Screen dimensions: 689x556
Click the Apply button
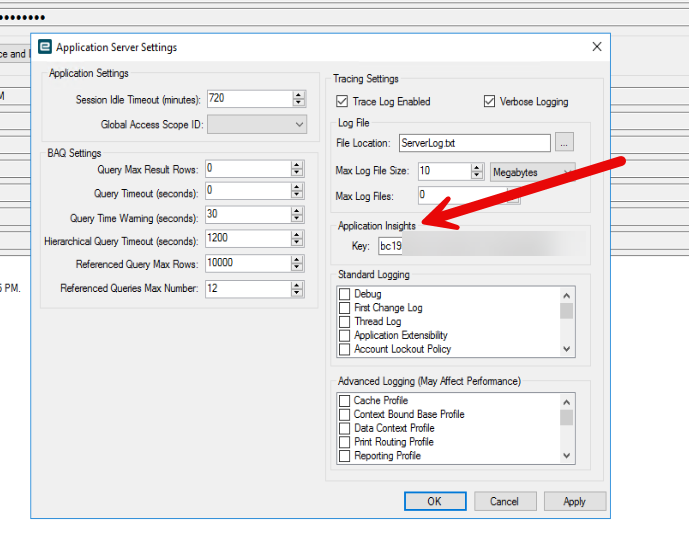(575, 501)
